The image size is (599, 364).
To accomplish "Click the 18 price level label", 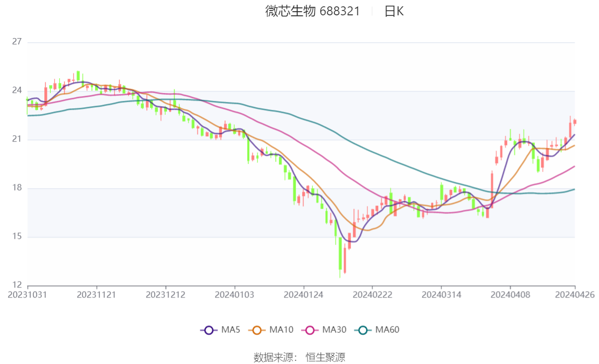I will pos(16,188).
